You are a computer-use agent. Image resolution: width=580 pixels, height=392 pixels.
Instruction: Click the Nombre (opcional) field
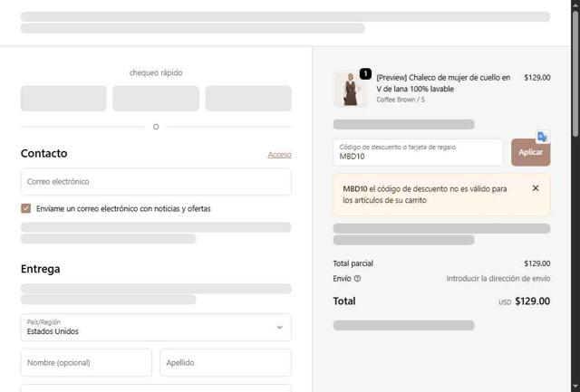pyautogui.click(x=86, y=362)
